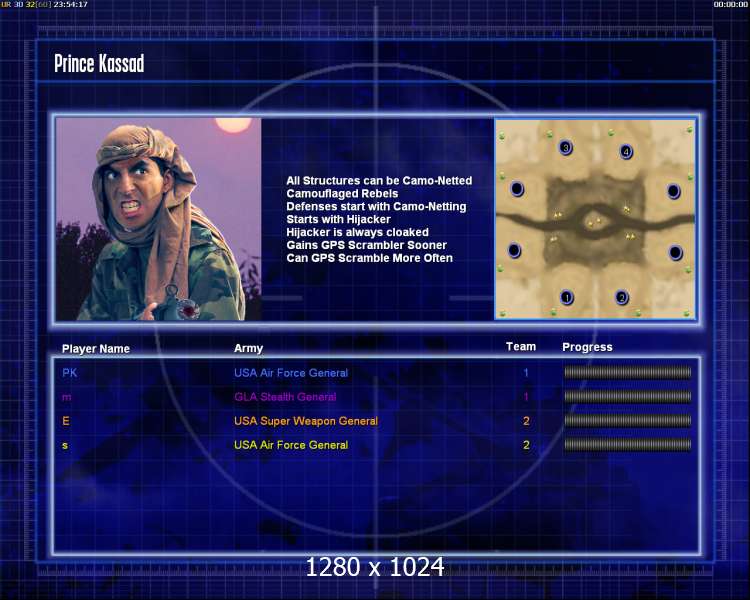Click the Player Name column header
The width and height of the screenshot is (750, 600).
[96, 349]
